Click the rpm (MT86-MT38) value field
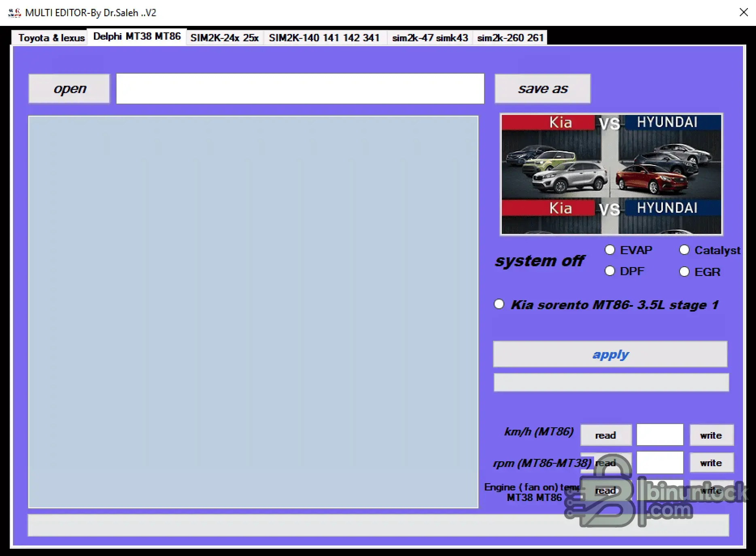Viewport: 756px width, 556px height. tap(660, 463)
